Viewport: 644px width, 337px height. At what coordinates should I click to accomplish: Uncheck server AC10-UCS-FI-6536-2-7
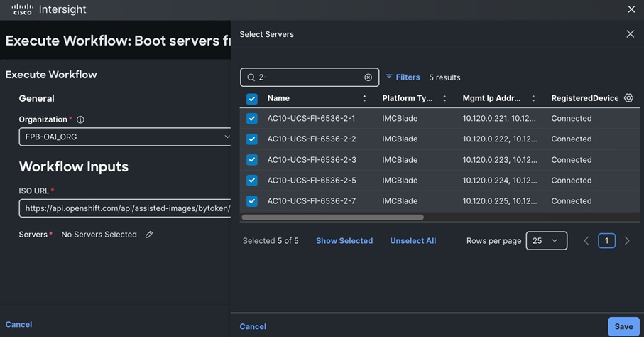point(252,201)
